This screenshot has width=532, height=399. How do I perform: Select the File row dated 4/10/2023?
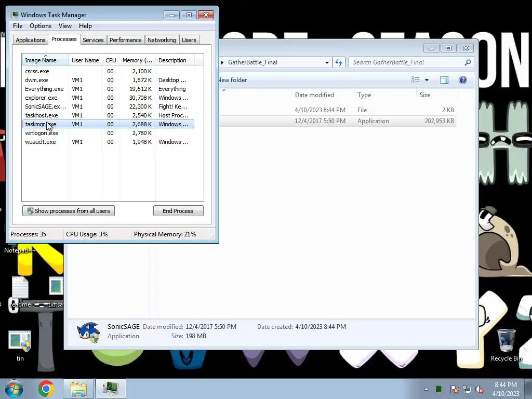337,110
